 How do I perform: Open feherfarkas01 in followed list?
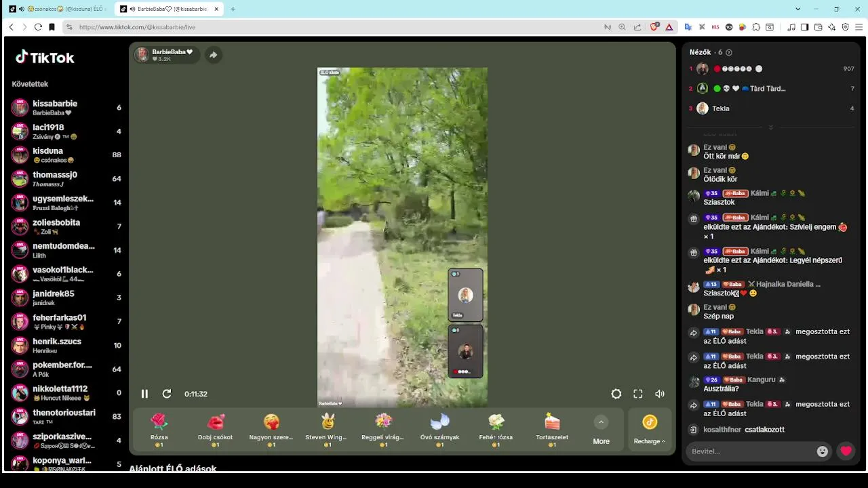coord(67,322)
